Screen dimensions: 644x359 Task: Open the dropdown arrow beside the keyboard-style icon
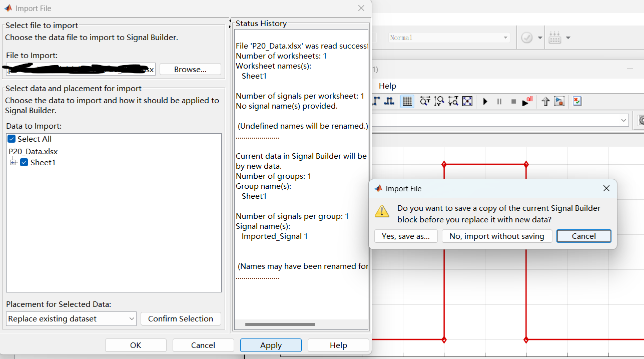pos(568,38)
